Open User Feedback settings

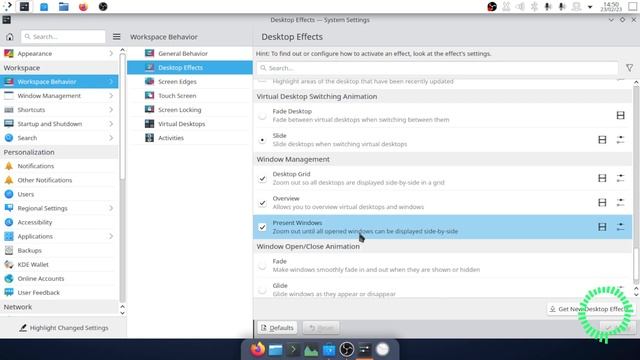(59, 293)
